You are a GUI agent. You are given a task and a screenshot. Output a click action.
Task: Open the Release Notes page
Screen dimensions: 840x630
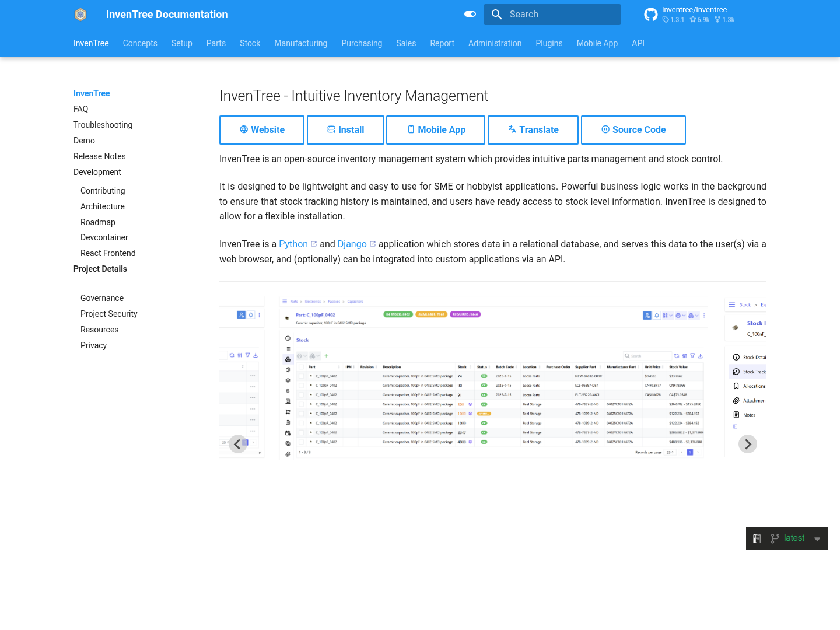click(100, 156)
